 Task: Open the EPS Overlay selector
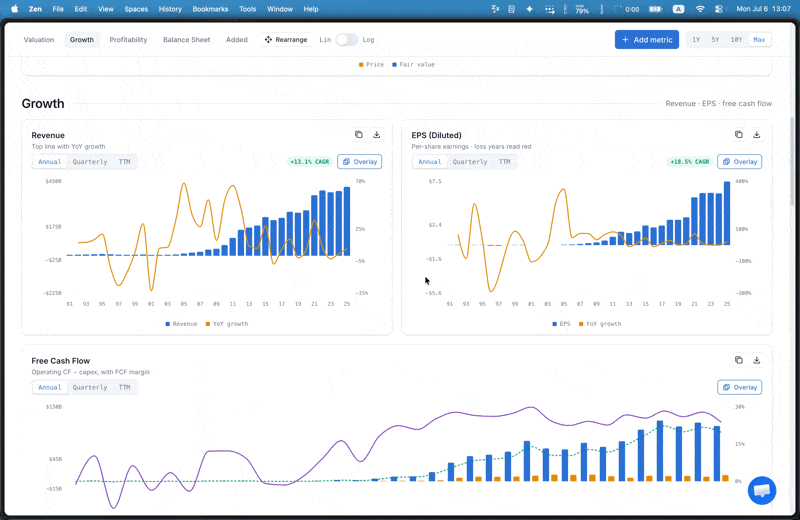(740, 162)
